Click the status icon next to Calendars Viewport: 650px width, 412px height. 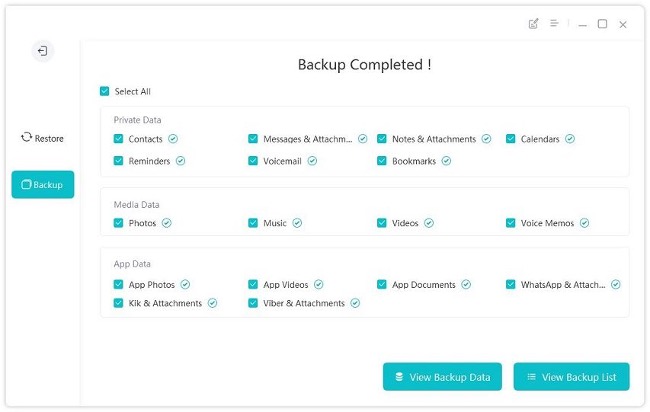570,139
